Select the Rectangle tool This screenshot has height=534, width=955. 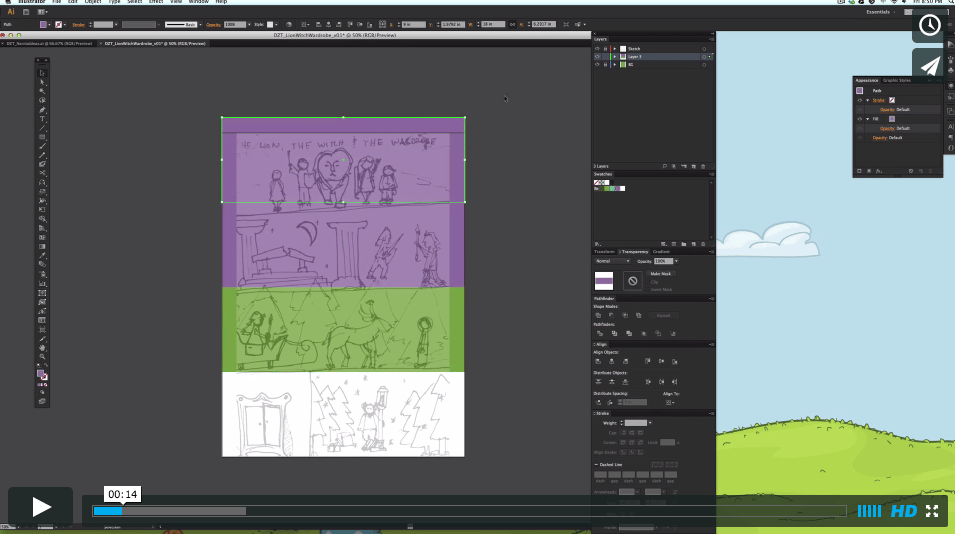coord(42,137)
